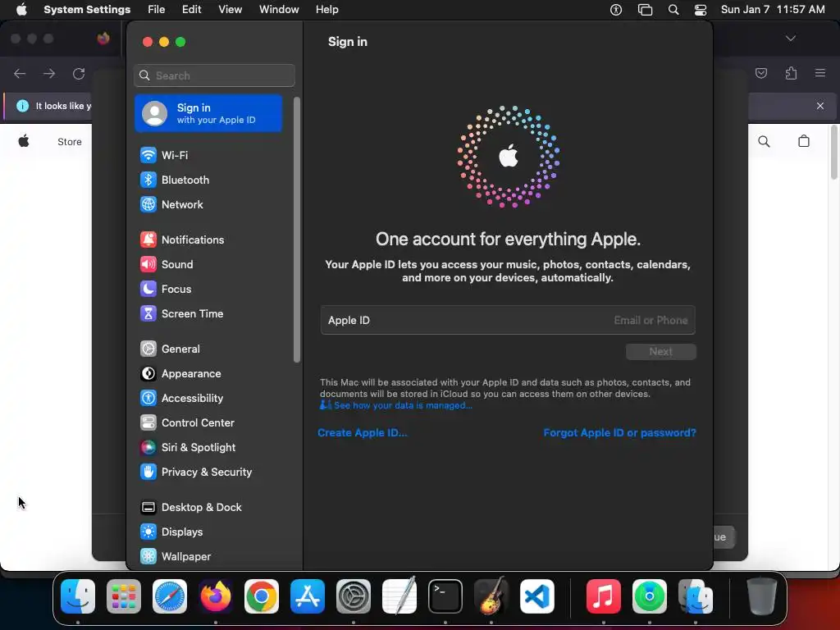The image size is (840, 630).
Task: Open Visual Studio Code from the Dock
Action: coord(536,596)
